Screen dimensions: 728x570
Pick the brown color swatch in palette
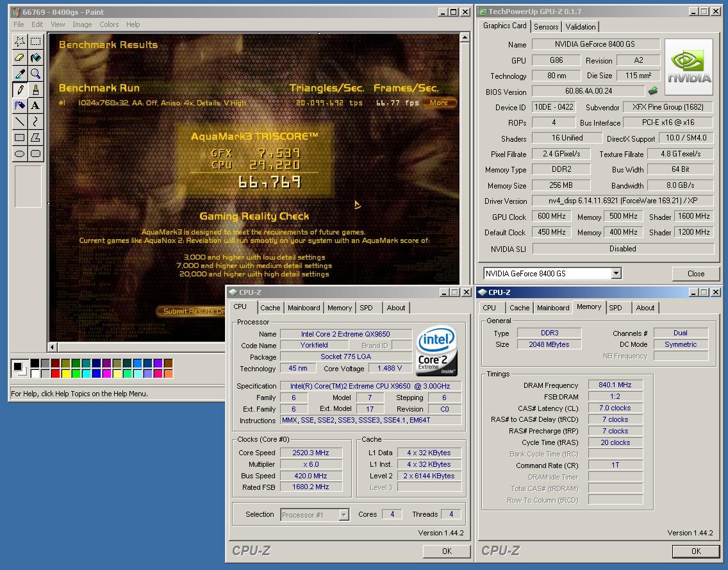pyautogui.click(x=168, y=364)
